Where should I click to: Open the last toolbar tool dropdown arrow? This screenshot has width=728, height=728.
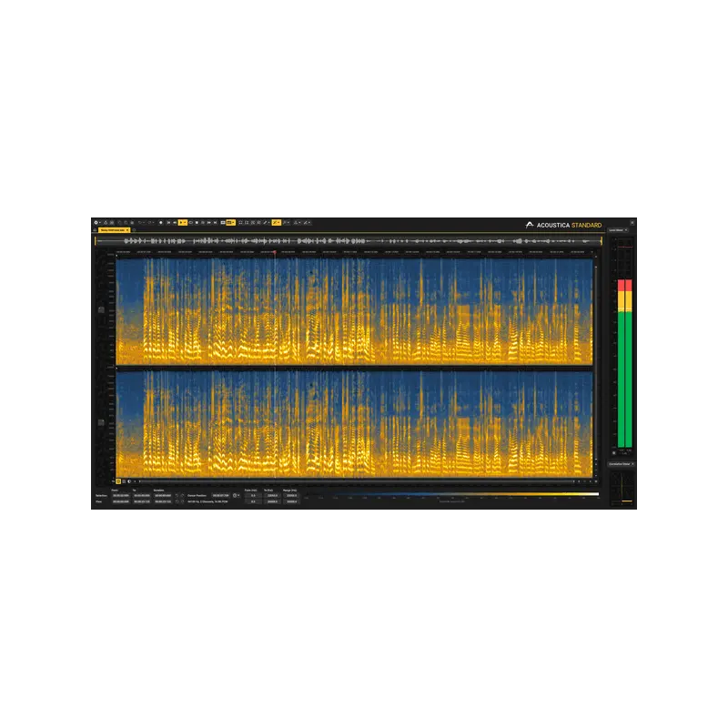pyautogui.click(x=309, y=223)
